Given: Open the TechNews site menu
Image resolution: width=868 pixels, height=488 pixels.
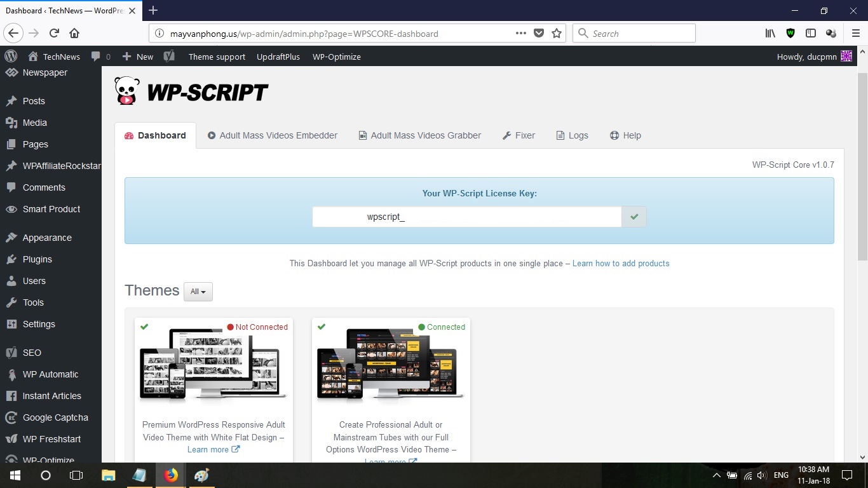Looking at the screenshot, I should coord(54,57).
